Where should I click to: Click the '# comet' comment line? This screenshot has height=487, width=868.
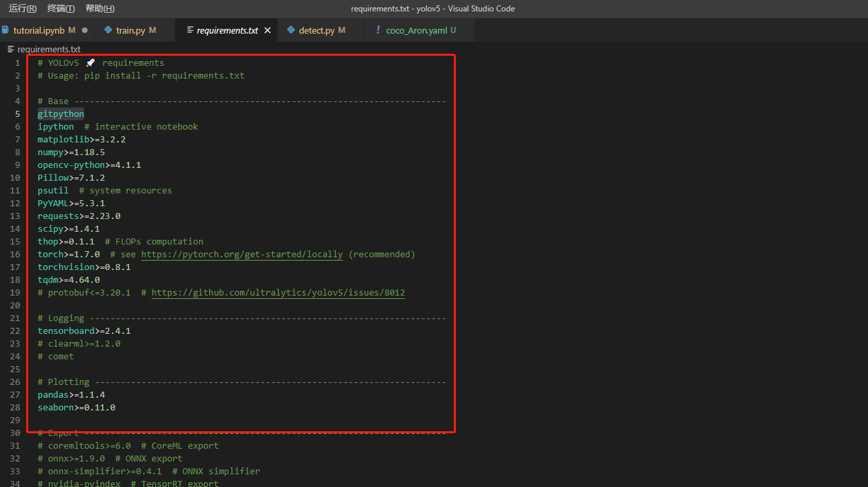56,357
